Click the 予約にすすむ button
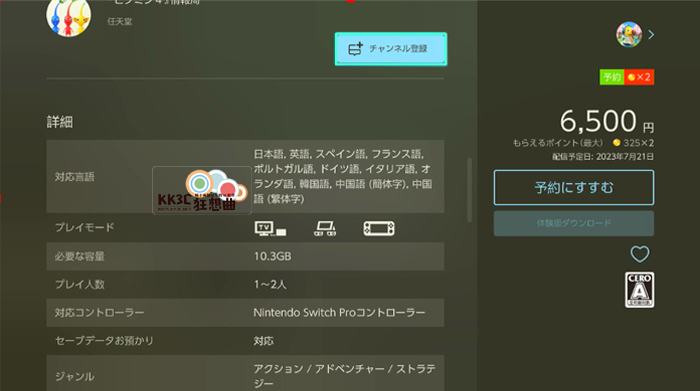Image resolution: width=700 pixels, height=391 pixels. (x=574, y=187)
